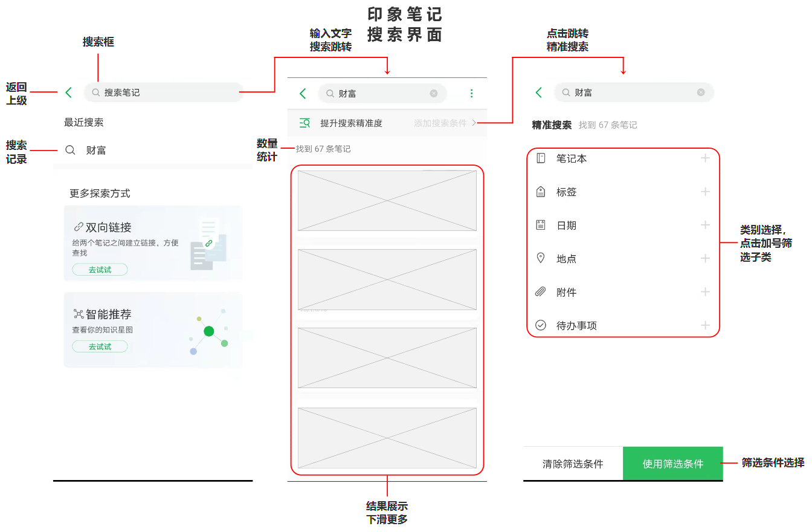
Task: Clear the 财富 search text with the x icon
Action: click(433, 93)
